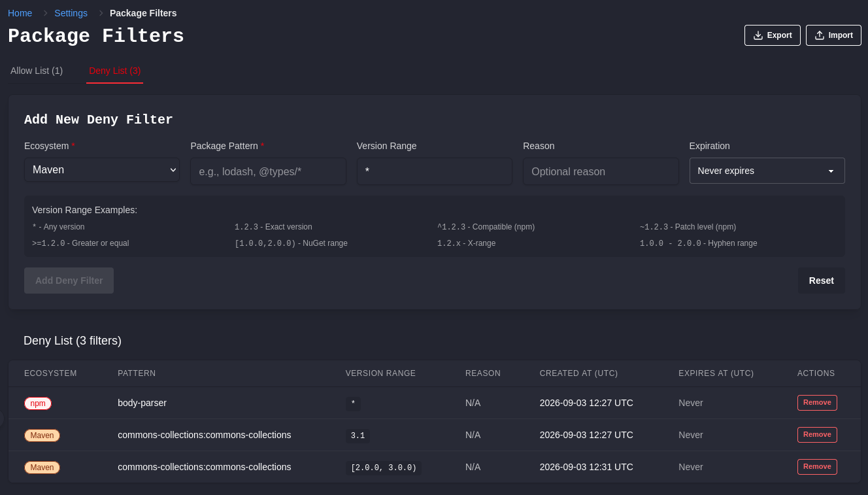Click the Maven badge in the [2.0.0, 3.0.0) row
Viewport: 868px width, 495px height.
[42, 468]
